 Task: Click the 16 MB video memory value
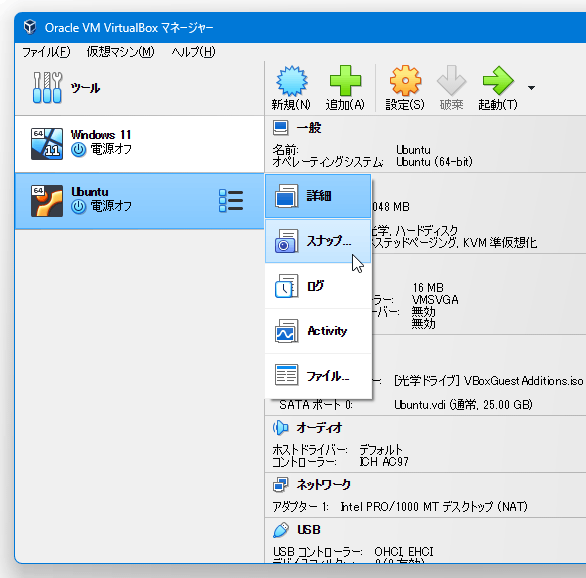pos(428,288)
